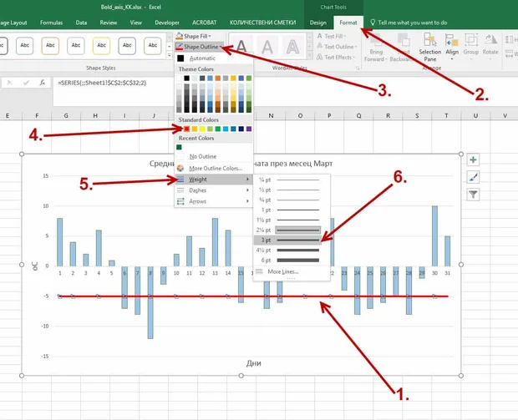Screen dimensions: 518x420
Task: Click the formula bar Enter checkmark
Action: [x=26, y=83]
